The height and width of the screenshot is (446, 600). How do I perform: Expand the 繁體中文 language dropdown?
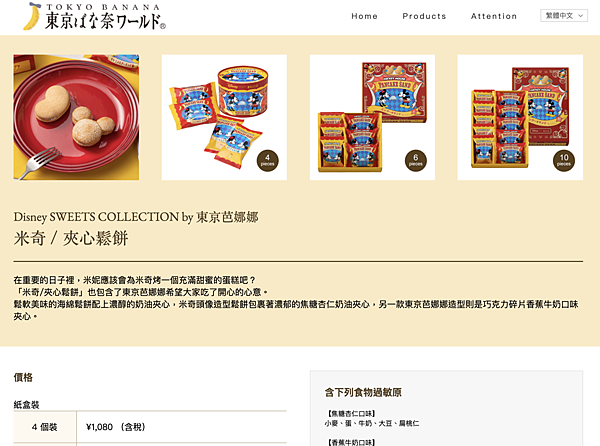coord(564,16)
